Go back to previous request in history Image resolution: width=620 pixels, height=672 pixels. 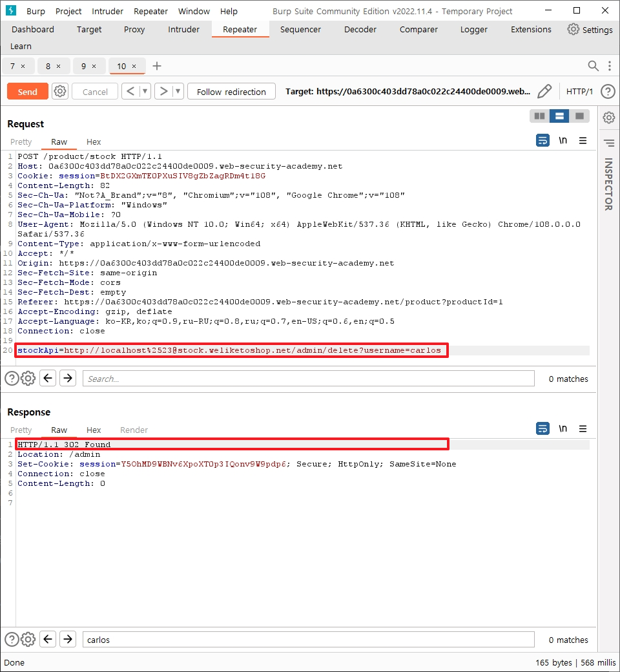pos(130,91)
